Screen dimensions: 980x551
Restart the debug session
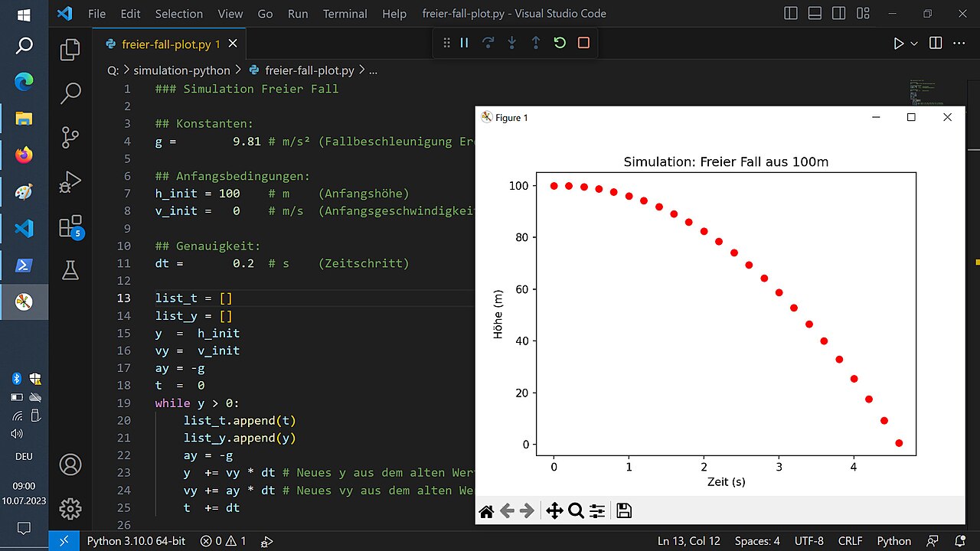coord(560,44)
